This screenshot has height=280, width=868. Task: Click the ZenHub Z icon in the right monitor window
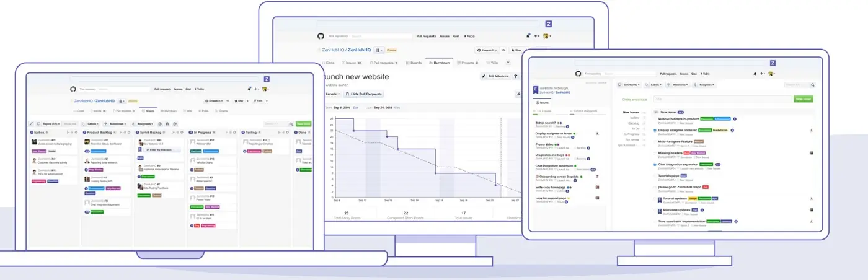coord(773,63)
